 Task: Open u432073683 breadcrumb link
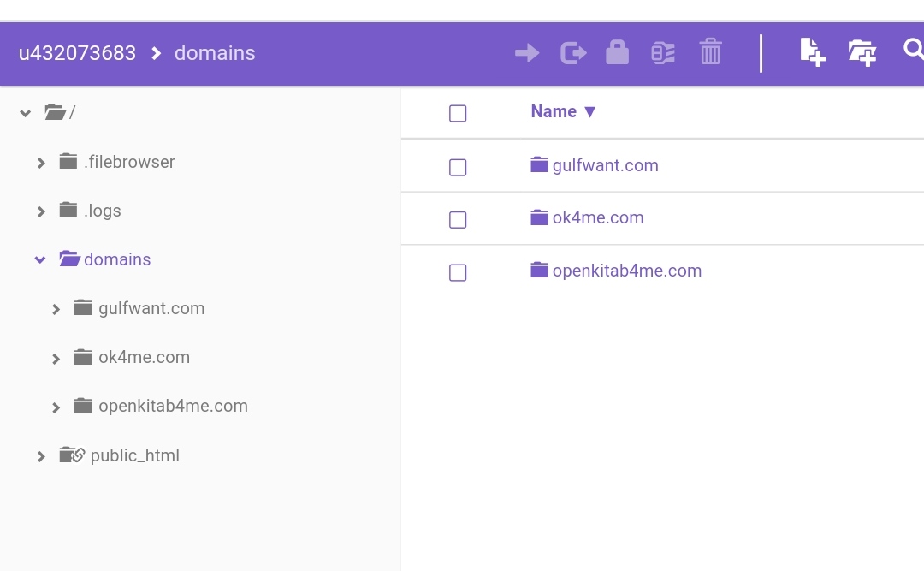(x=77, y=53)
